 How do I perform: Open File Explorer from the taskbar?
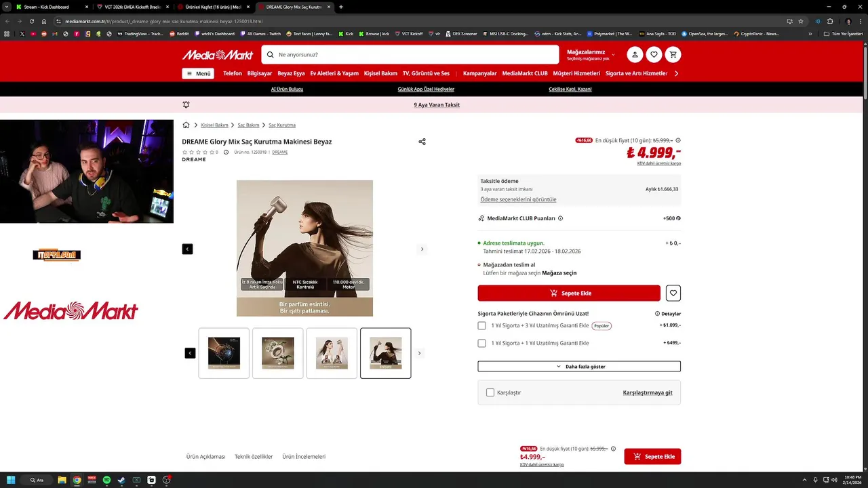click(x=62, y=480)
